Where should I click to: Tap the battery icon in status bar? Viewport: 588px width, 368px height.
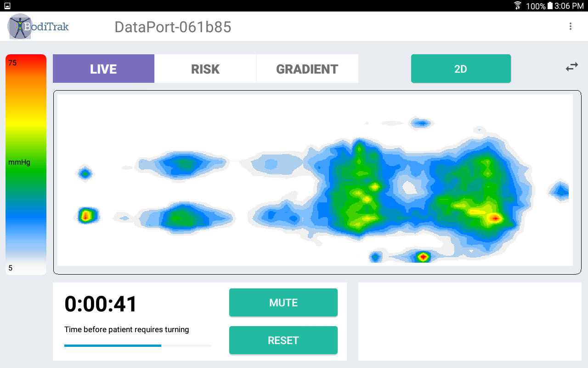[x=550, y=6]
